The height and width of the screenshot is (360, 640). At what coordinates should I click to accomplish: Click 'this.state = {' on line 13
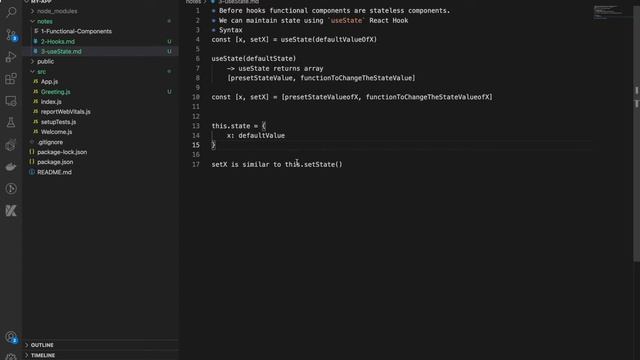(239, 126)
